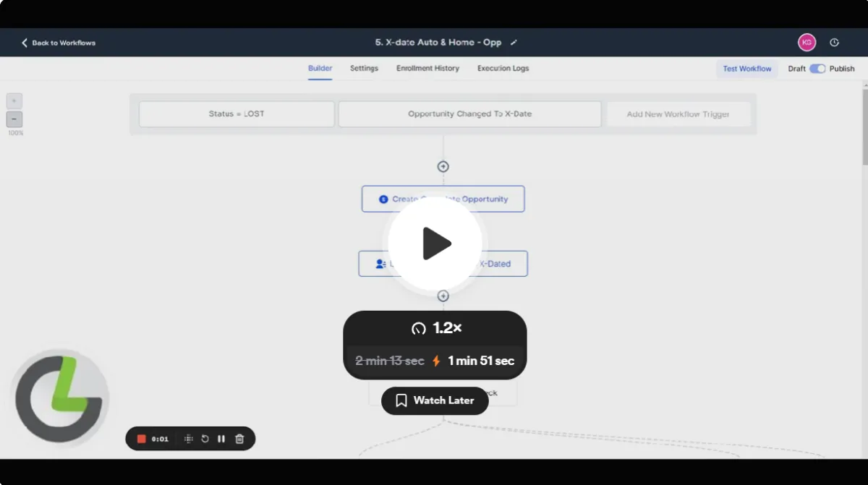
Task: Click the 0:01 recording timer
Action: click(160, 439)
